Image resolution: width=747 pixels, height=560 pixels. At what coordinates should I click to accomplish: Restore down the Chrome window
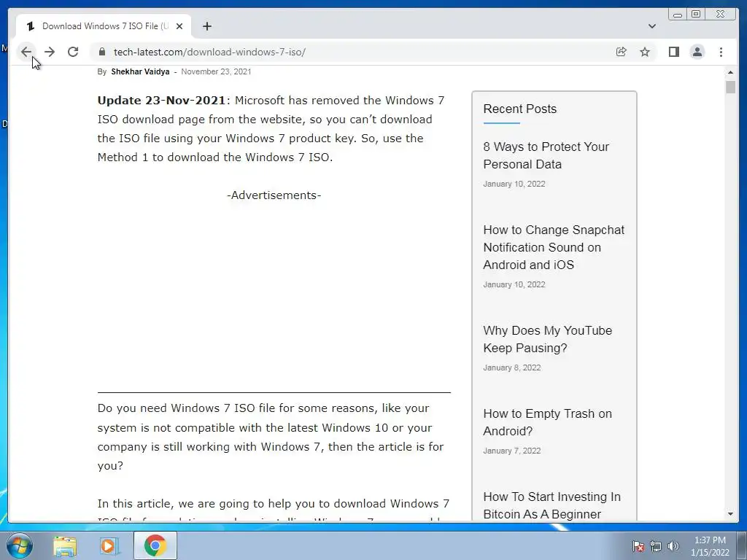click(696, 15)
